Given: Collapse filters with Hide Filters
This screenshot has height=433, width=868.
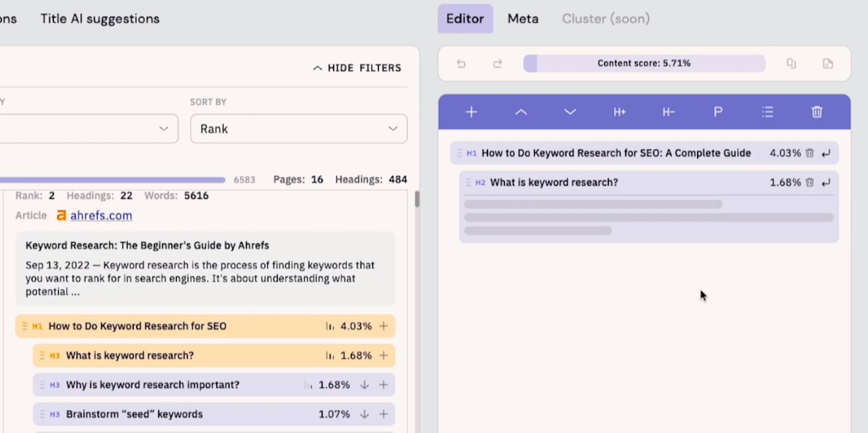Looking at the screenshot, I should tap(357, 68).
